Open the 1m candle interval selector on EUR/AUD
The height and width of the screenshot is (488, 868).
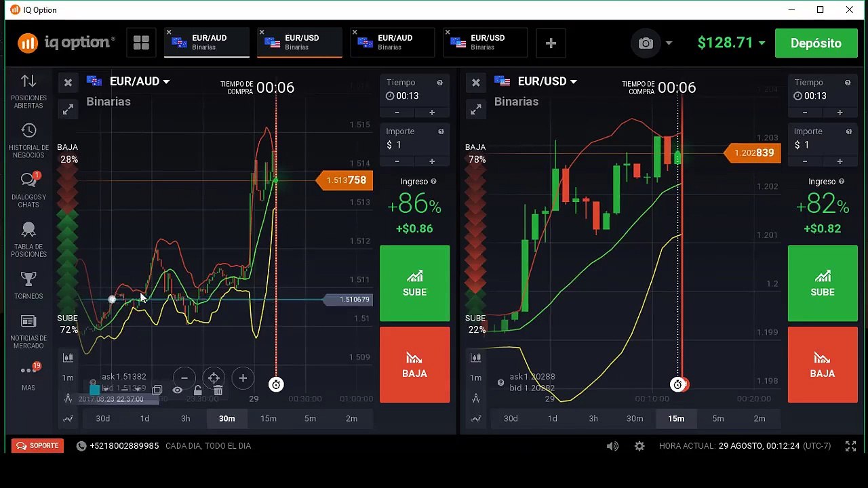(68, 378)
